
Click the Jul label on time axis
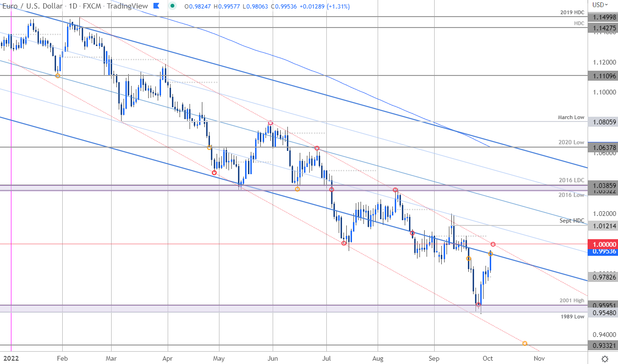[x=327, y=358]
